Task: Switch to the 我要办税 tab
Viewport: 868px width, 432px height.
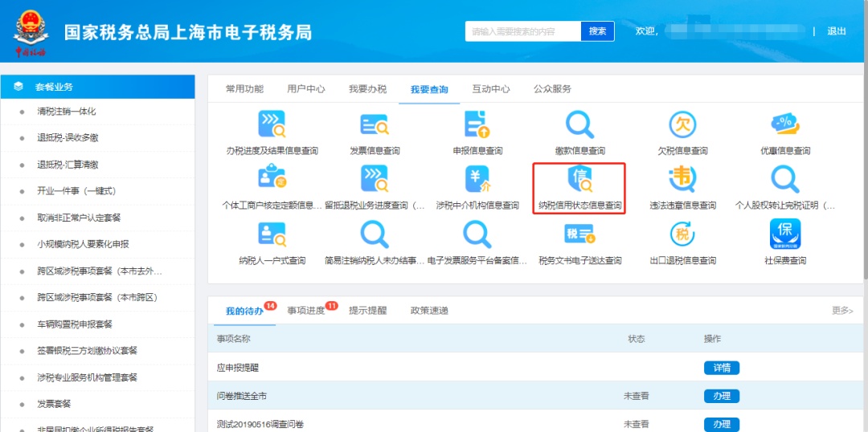Action: click(x=367, y=89)
